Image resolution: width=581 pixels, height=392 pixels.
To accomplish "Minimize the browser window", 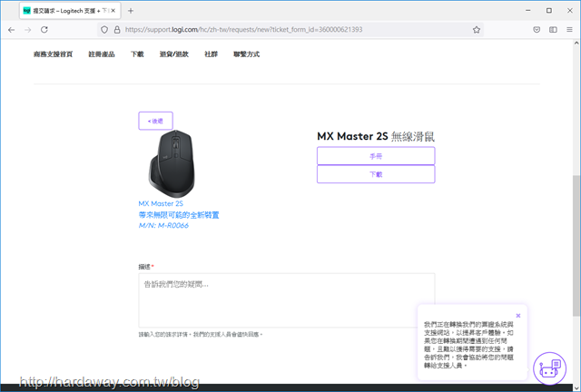I will click(x=528, y=10).
